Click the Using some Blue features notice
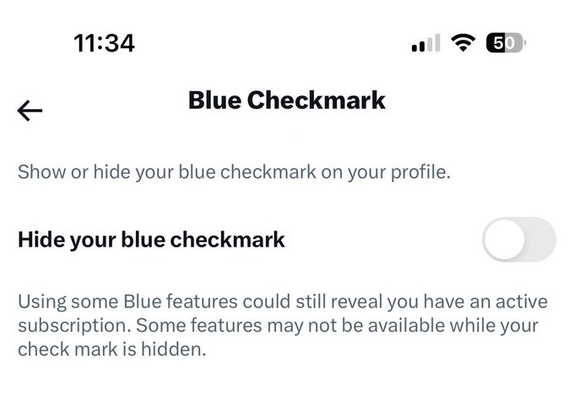 coord(283,326)
